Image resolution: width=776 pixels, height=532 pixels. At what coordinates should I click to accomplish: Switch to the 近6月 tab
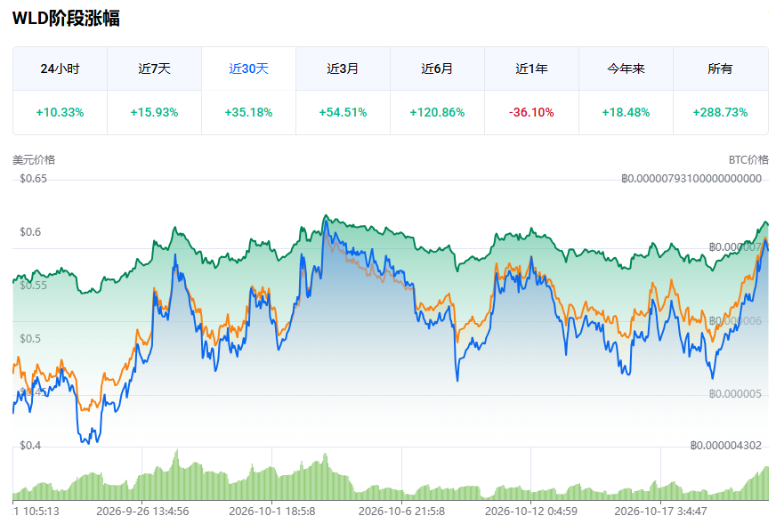[437, 69]
